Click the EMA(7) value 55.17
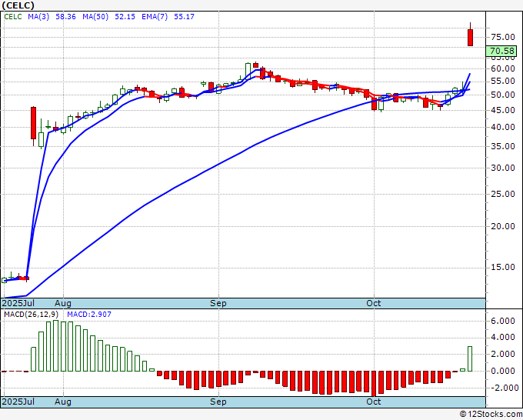 tap(184, 17)
